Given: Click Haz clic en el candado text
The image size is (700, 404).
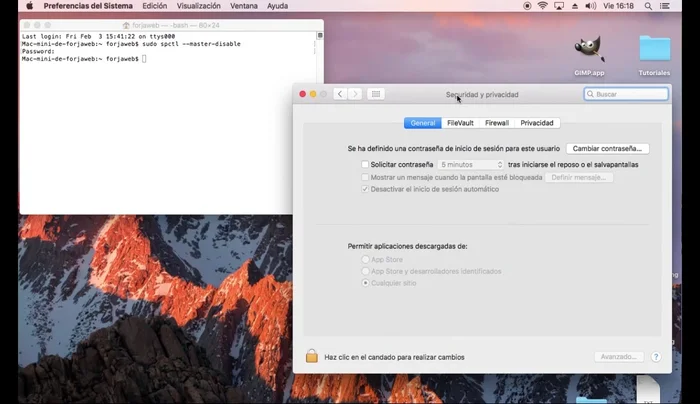Looking at the screenshot, I should point(395,357).
